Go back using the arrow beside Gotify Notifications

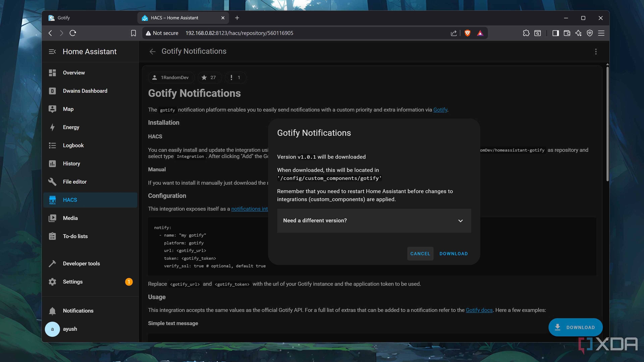click(x=152, y=51)
